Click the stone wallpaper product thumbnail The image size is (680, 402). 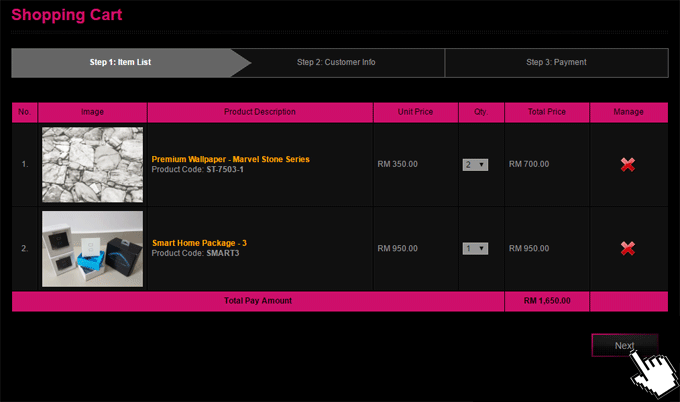pyautogui.click(x=92, y=164)
